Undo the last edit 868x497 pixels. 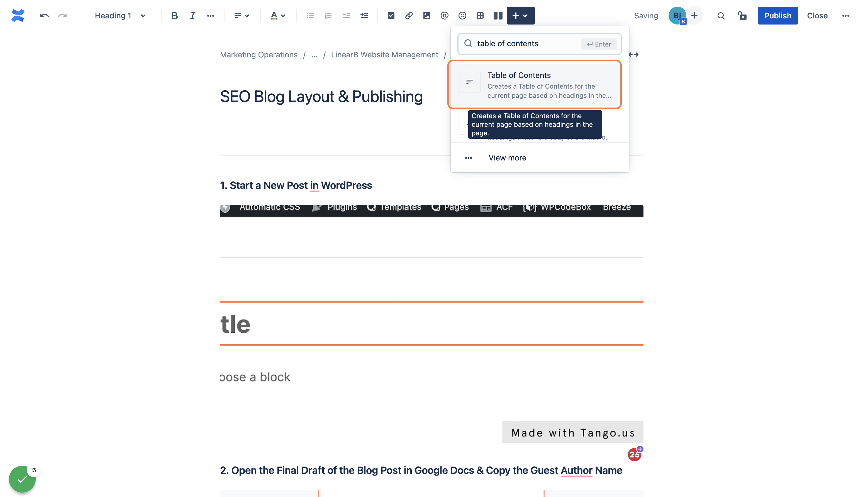pyautogui.click(x=44, y=16)
